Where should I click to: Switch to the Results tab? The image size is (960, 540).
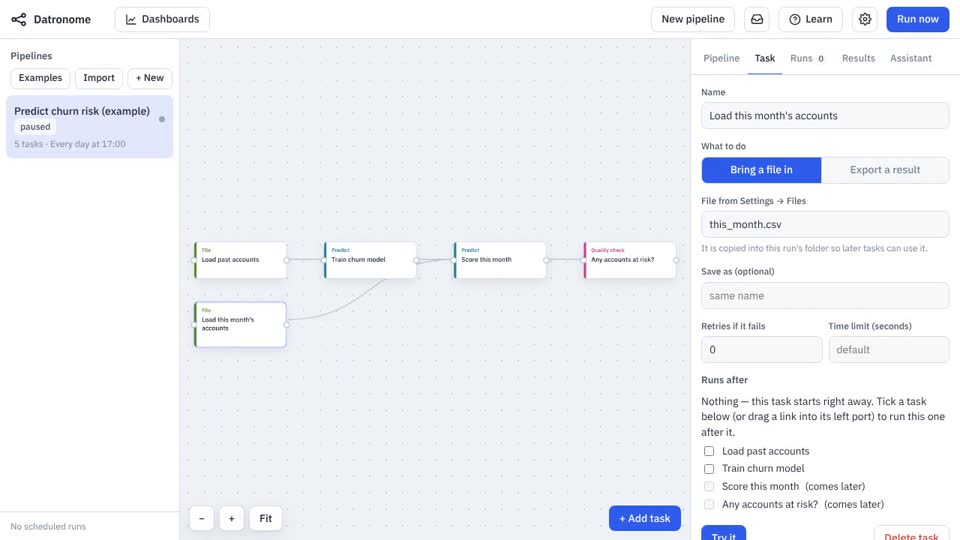point(858,58)
